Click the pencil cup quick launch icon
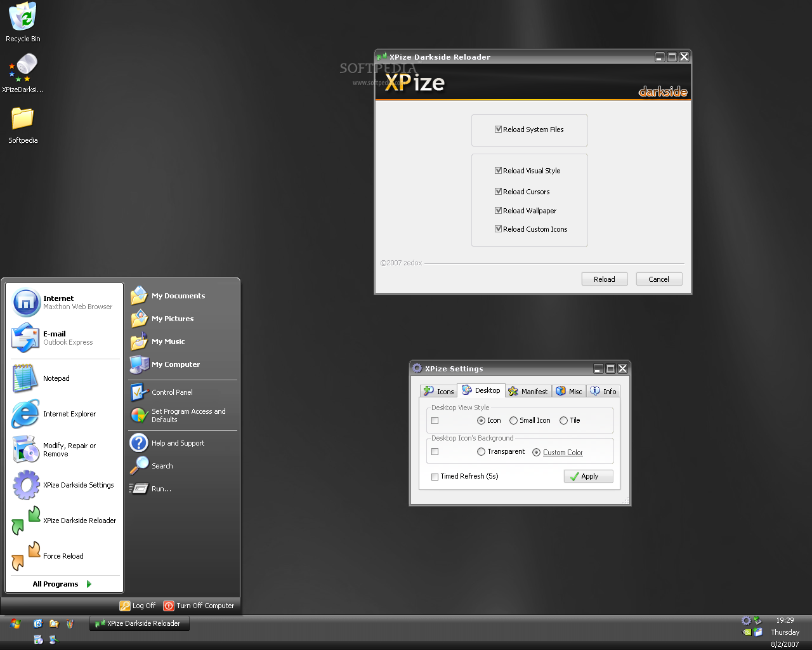 coord(70,623)
